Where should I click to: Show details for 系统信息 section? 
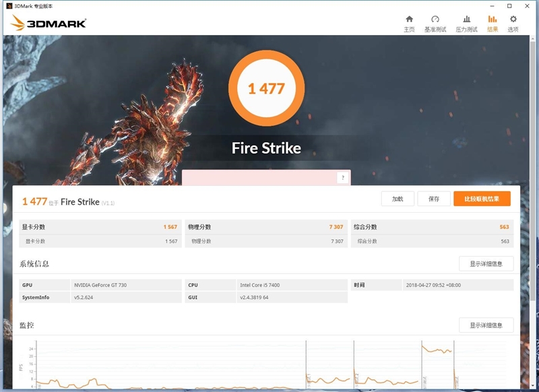pyautogui.click(x=486, y=263)
